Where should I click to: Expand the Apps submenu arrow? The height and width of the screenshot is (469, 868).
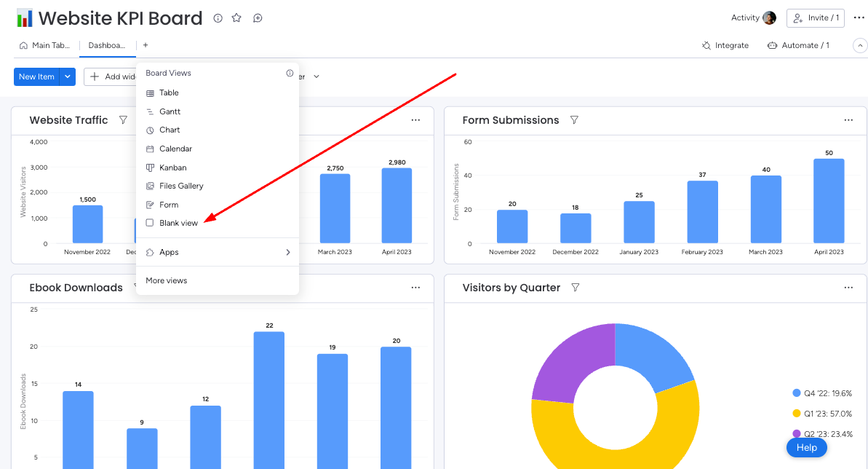[x=288, y=252]
